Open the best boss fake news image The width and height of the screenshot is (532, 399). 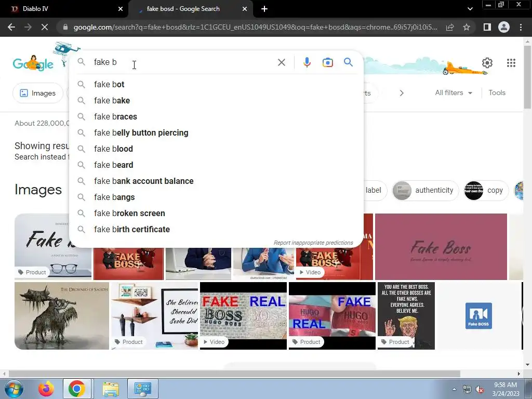coord(406,315)
